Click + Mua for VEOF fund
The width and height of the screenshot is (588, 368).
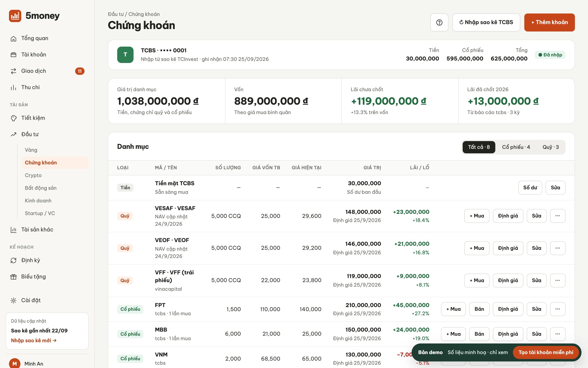coord(477,248)
